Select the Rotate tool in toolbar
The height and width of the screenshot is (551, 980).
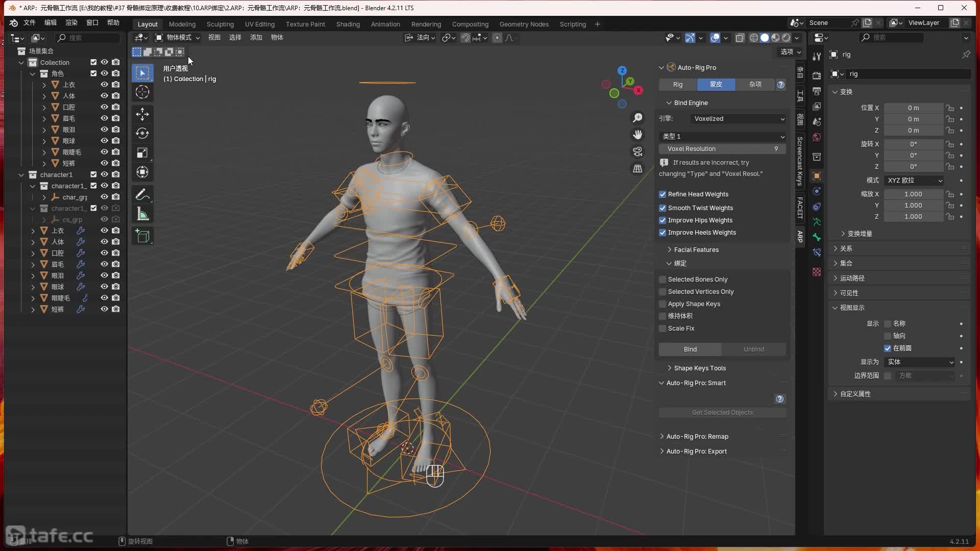click(x=142, y=134)
